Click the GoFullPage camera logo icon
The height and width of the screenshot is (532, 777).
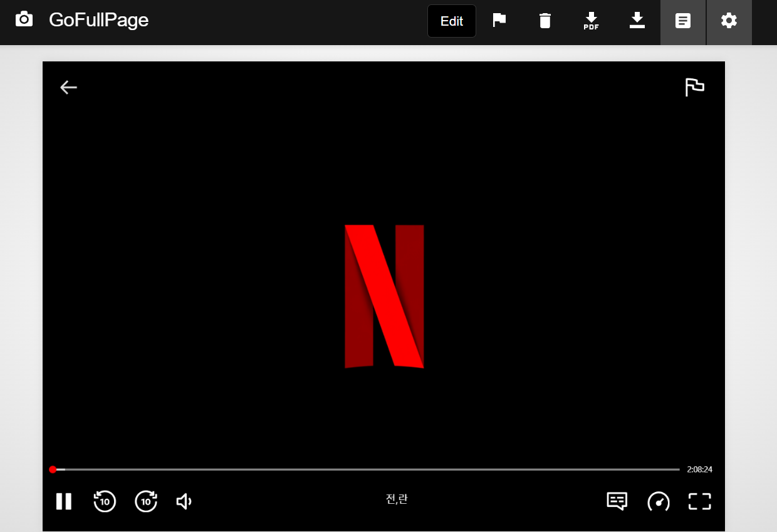point(24,19)
